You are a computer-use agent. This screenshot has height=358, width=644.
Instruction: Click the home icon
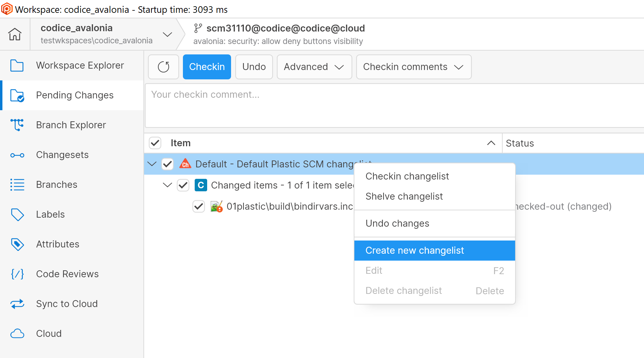[15, 34]
